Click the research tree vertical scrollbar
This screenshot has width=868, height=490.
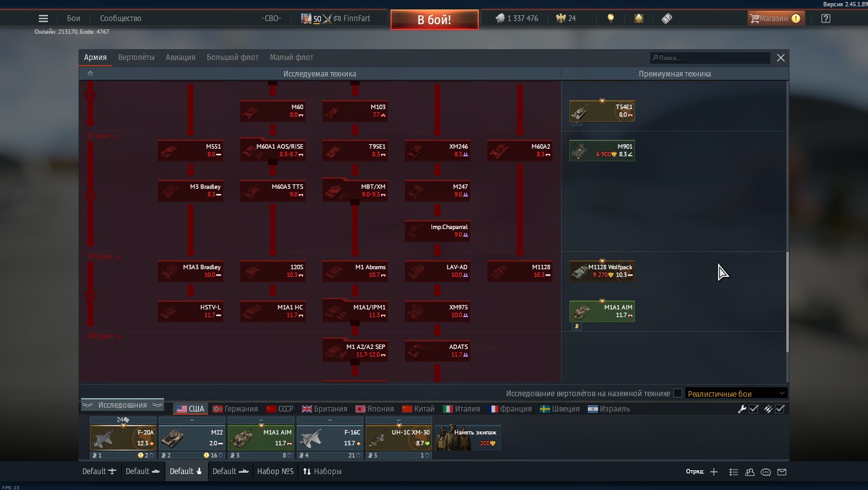pyautogui.click(x=788, y=301)
